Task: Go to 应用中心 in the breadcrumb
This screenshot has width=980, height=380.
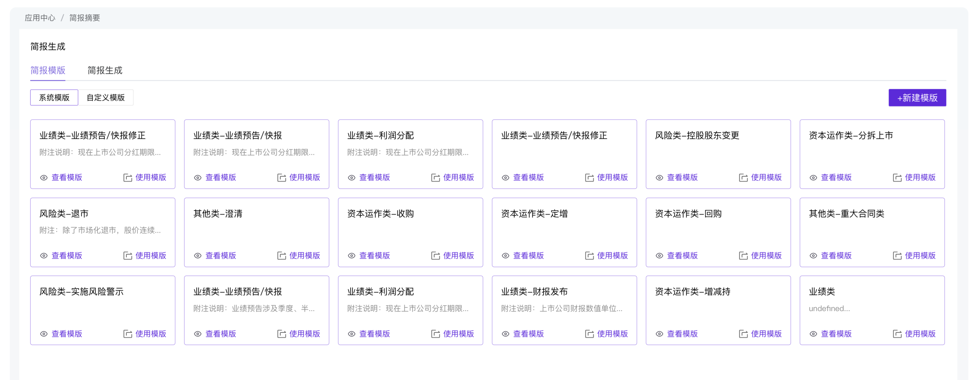Action: point(40,18)
